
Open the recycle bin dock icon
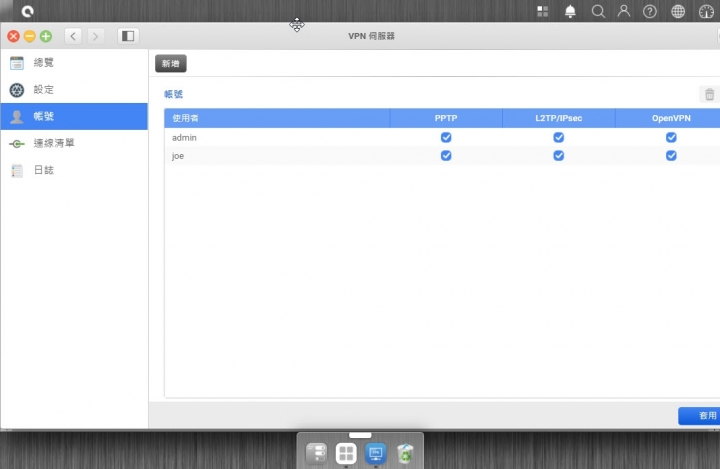pyautogui.click(x=405, y=453)
